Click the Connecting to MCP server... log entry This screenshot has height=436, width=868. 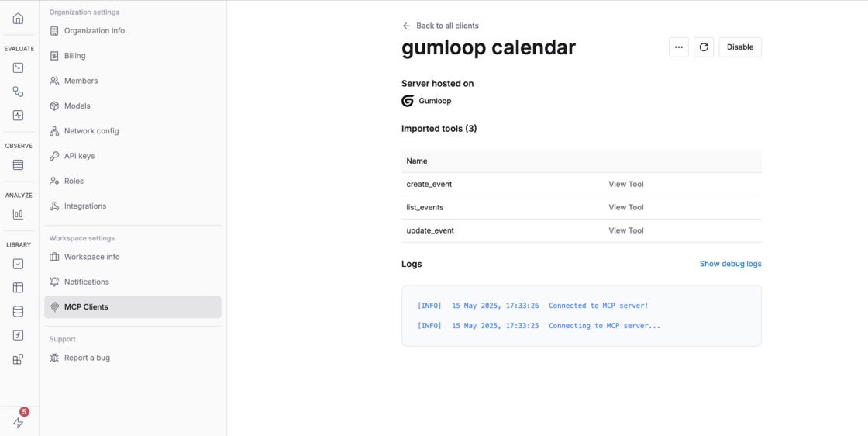click(604, 325)
